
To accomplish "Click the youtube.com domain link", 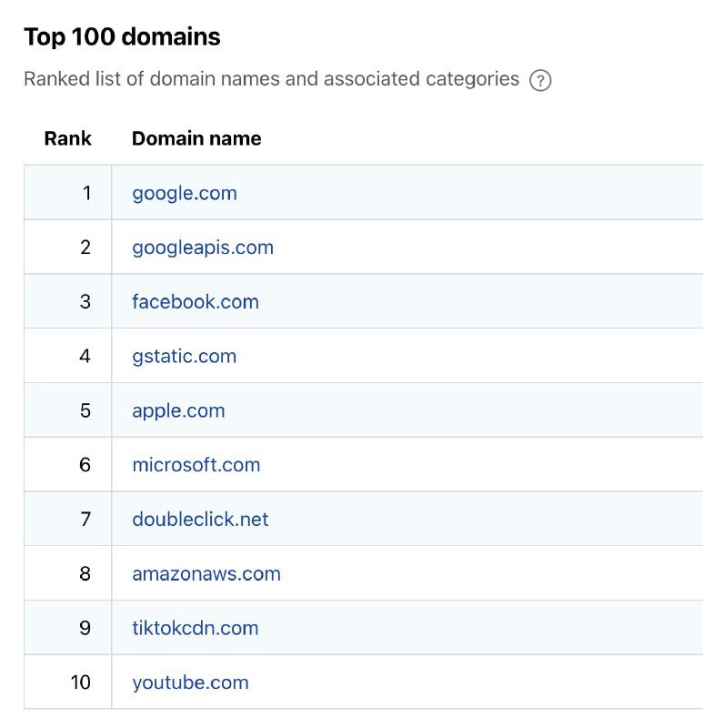I will (x=189, y=682).
